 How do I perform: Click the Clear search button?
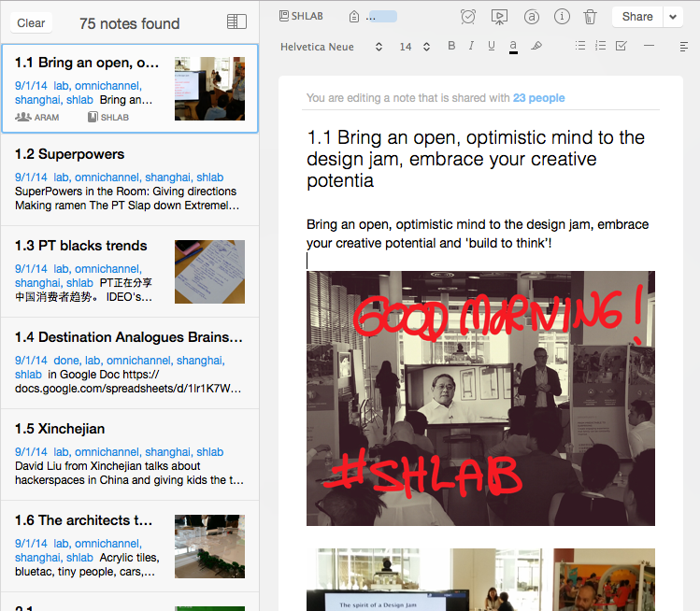click(31, 22)
